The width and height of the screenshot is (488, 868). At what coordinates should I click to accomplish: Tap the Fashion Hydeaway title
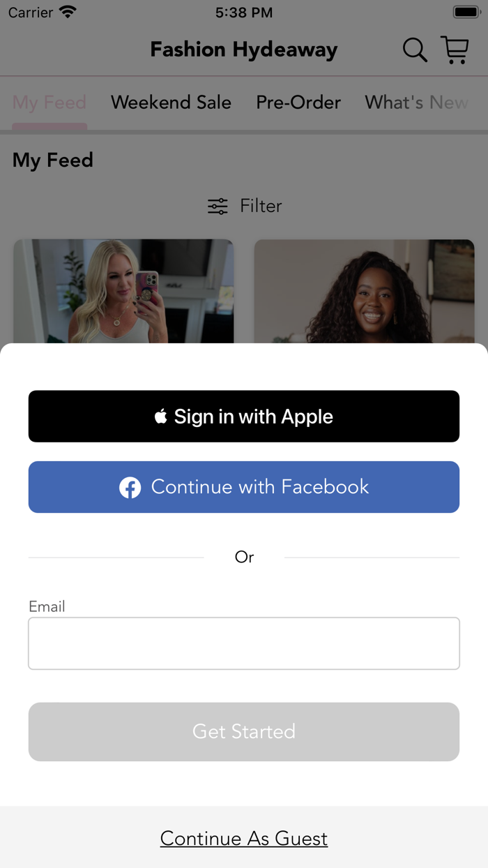[x=244, y=50]
